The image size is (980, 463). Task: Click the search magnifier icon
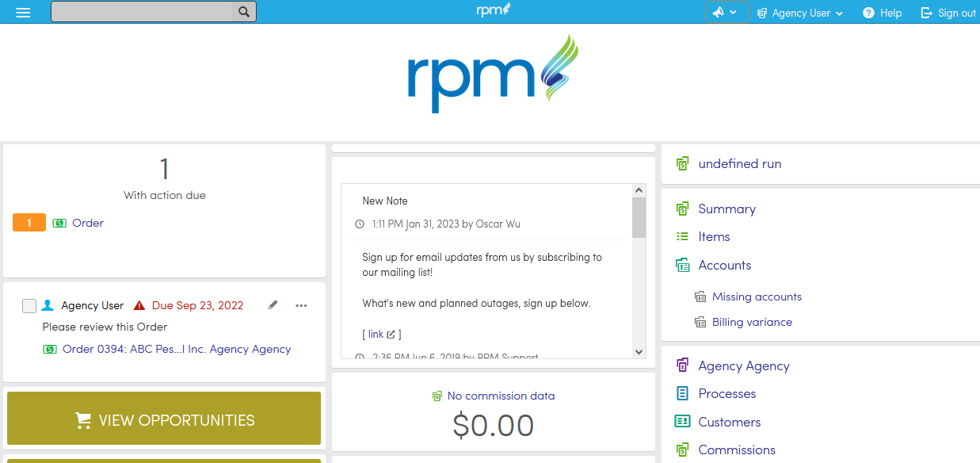click(x=244, y=12)
